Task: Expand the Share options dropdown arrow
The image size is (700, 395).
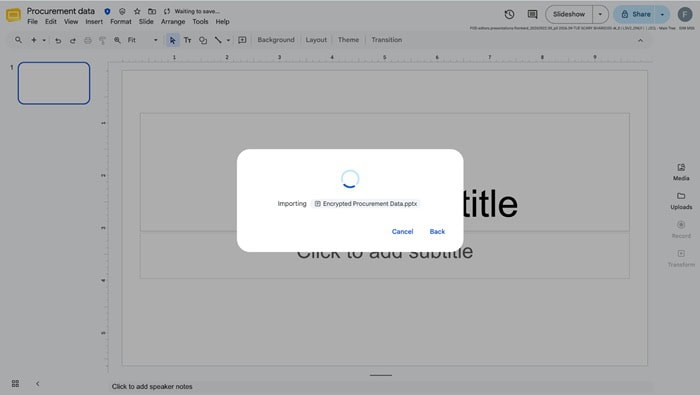Action: click(x=662, y=14)
